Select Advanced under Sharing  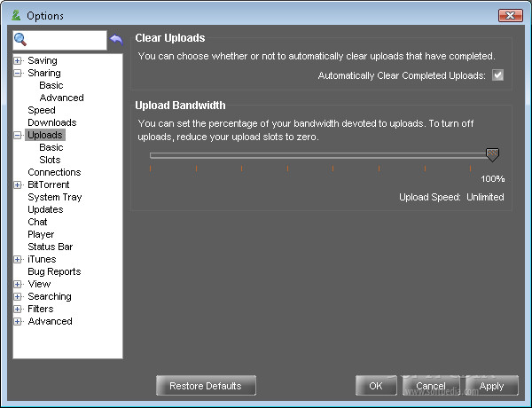tap(61, 98)
